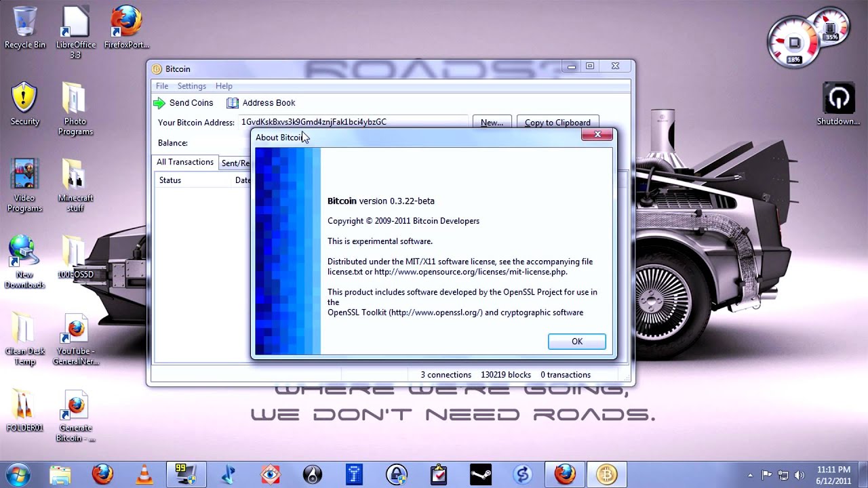Click the copyright 2009-2011 Bitcoin Developers line

coord(403,221)
